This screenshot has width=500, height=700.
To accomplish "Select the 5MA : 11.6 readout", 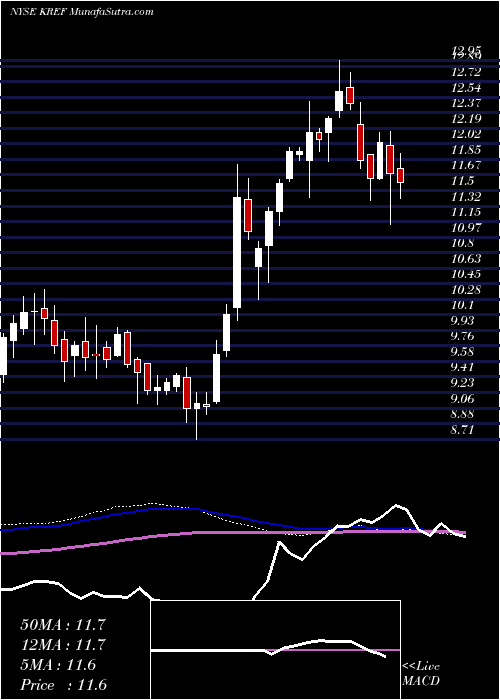I will click(x=58, y=665).
